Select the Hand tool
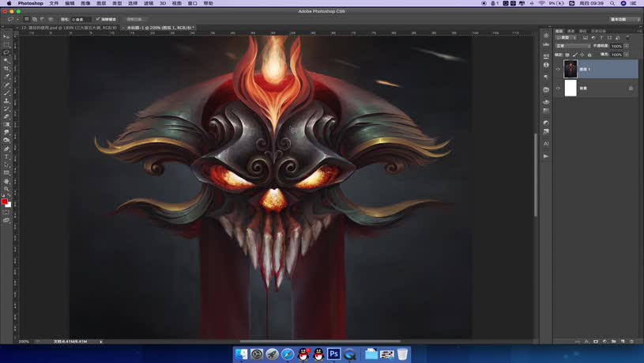Viewport: 644px width, 363px height. [x=6, y=181]
